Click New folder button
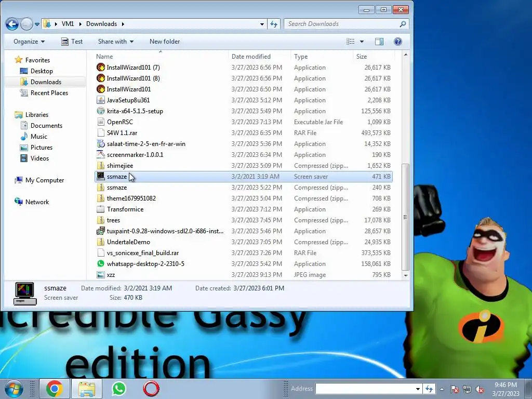Screen dimensions: 532x399 [x=165, y=42]
